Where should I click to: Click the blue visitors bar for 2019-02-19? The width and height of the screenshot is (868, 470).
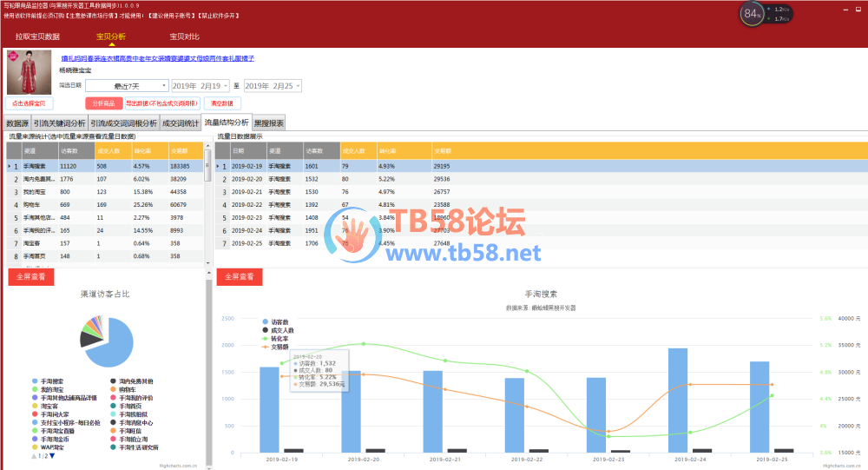269,409
